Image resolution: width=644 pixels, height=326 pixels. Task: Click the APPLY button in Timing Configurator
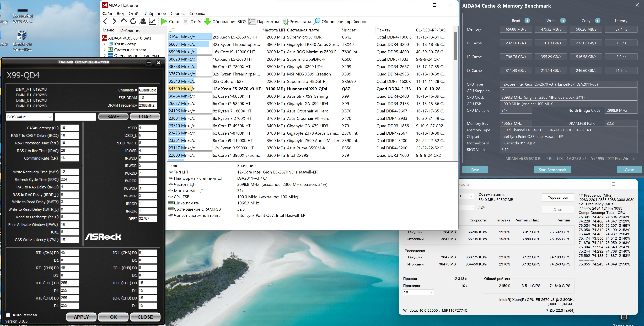click(x=81, y=317)
